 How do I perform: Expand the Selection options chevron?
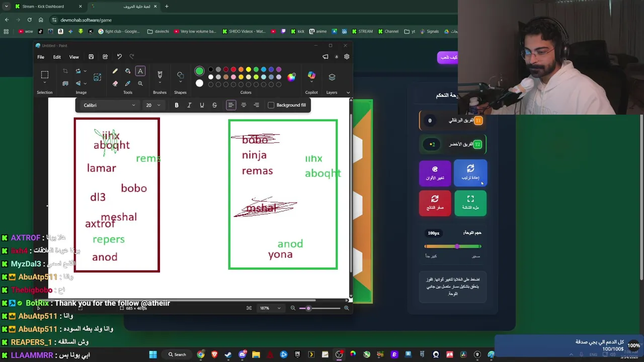pyautogui.click(x=44, y=83)
